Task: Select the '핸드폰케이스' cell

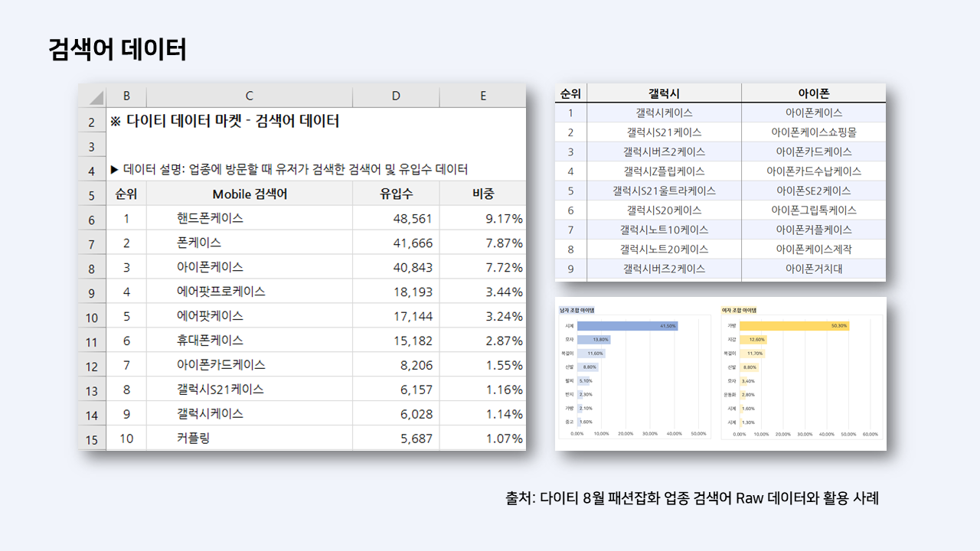Action: click(x=250, y=218)
